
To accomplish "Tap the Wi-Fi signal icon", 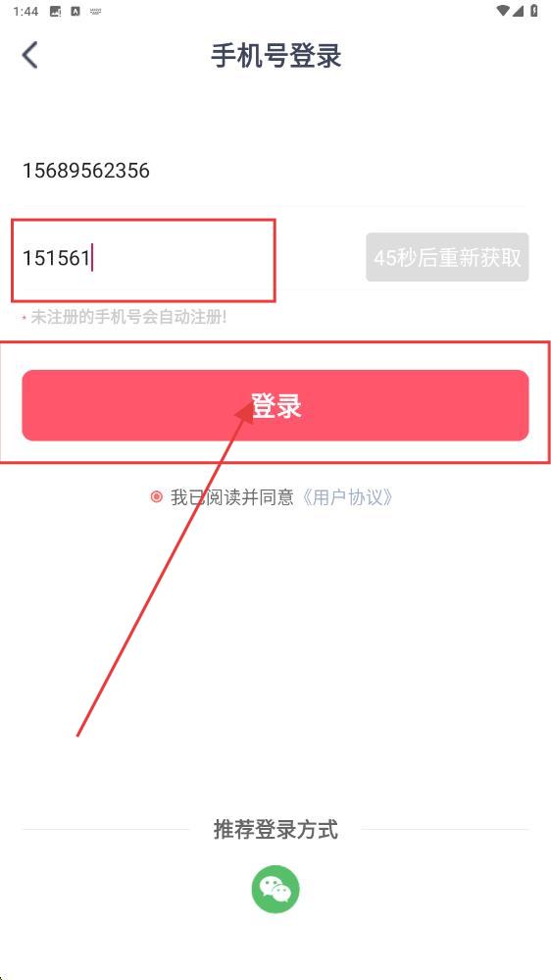I will 503,11.
